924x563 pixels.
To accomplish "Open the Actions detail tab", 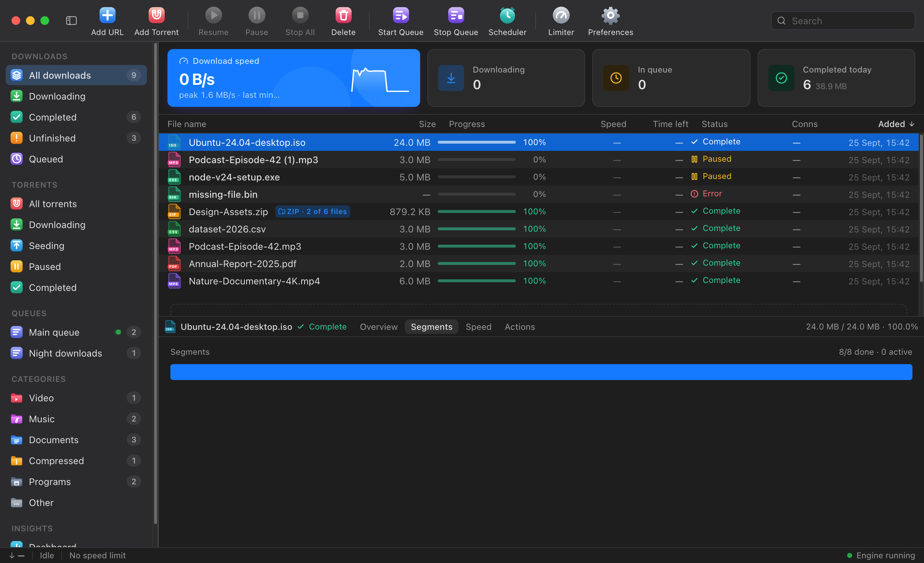I will click(519, 327).
